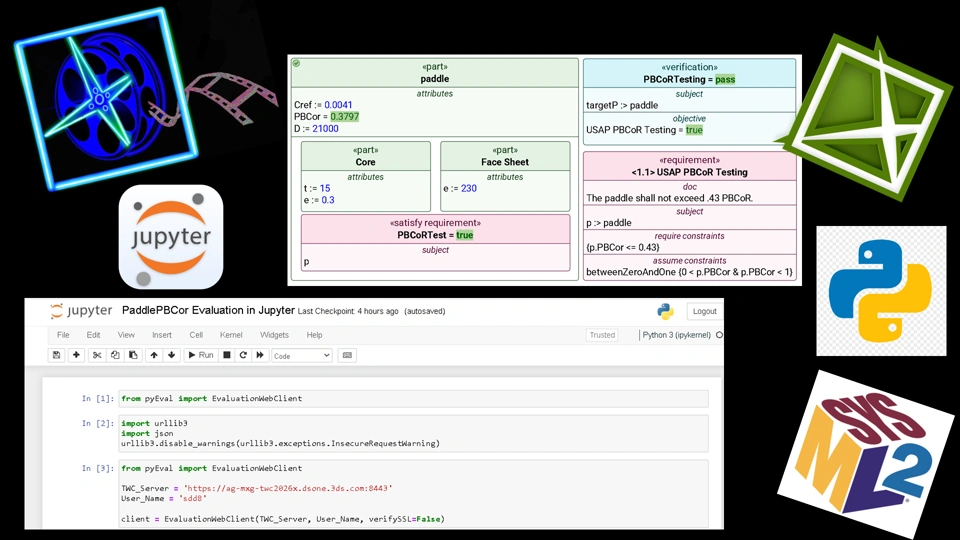Image resolution: width=960 pixels, height=540 pixels.
Task: Click the large Python logo image
Action: pos(881,291)
